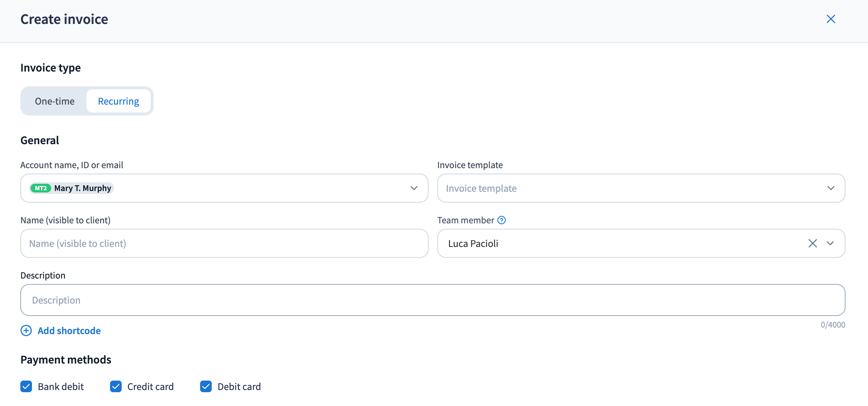
Task: Click the 0/4000 character counter
Action: tap(833, 325)
